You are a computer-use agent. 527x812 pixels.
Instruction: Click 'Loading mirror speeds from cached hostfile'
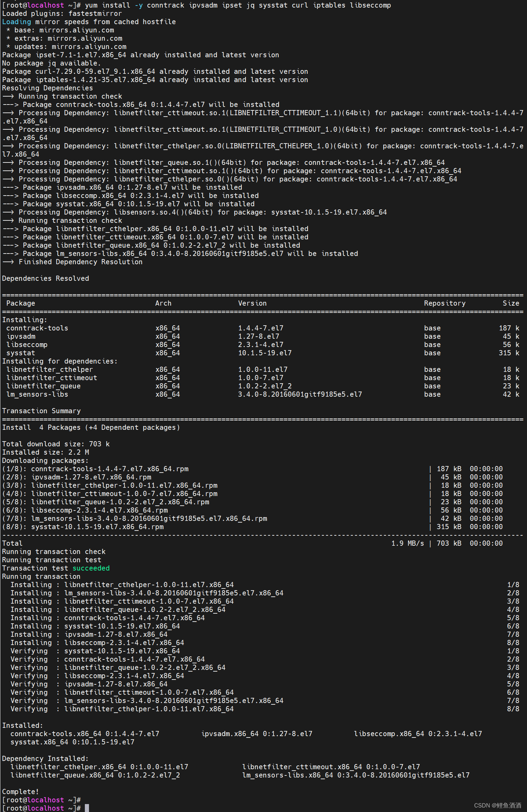(89, 22)
